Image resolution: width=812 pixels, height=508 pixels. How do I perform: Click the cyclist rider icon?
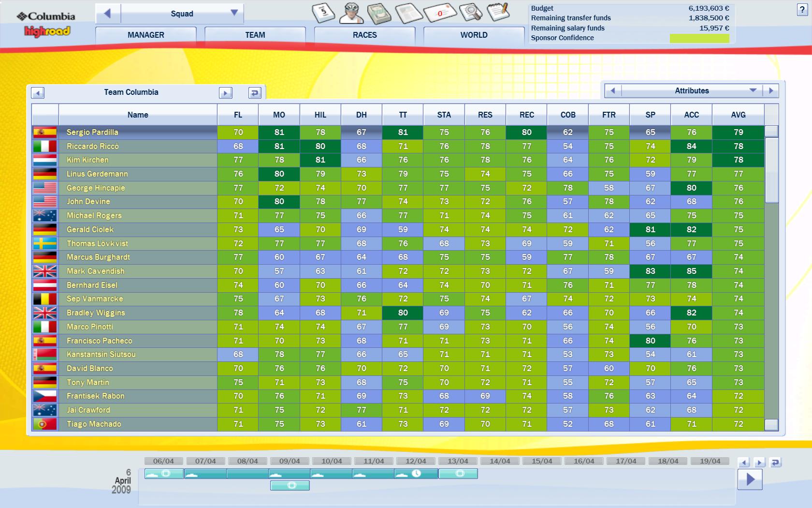351,13
